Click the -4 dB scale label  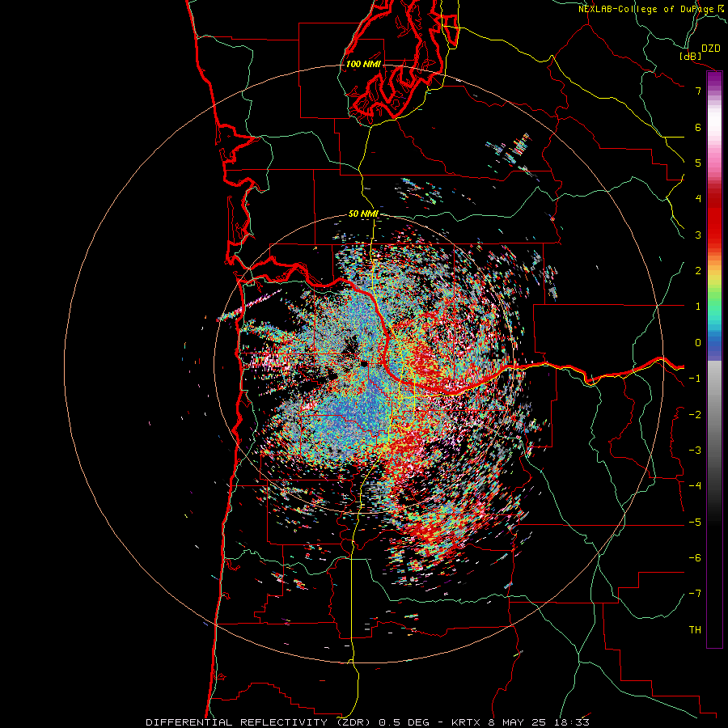pyautogui.click(x=695, y=486)
